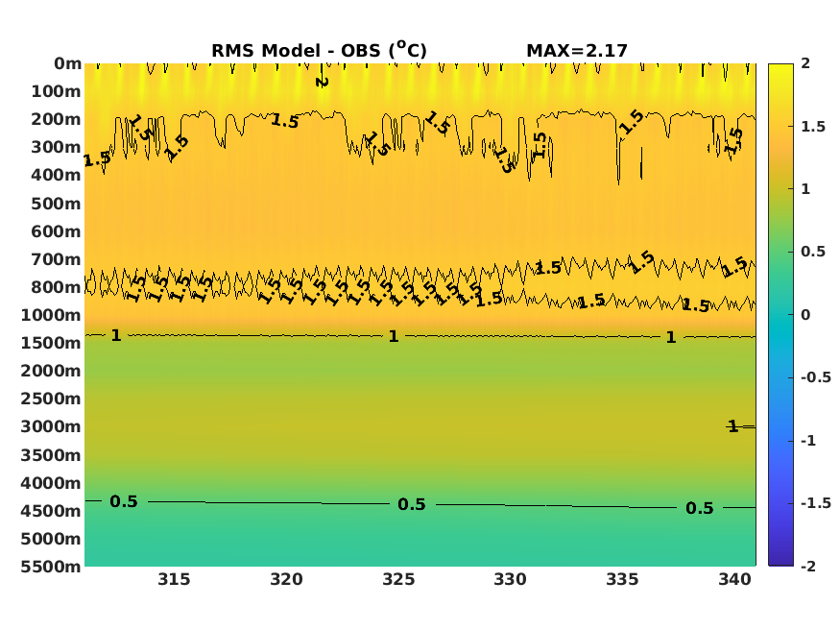840x630 pixels.
Task: Click the "1" contour label near 3000m depth
Action: pos(733,426)
